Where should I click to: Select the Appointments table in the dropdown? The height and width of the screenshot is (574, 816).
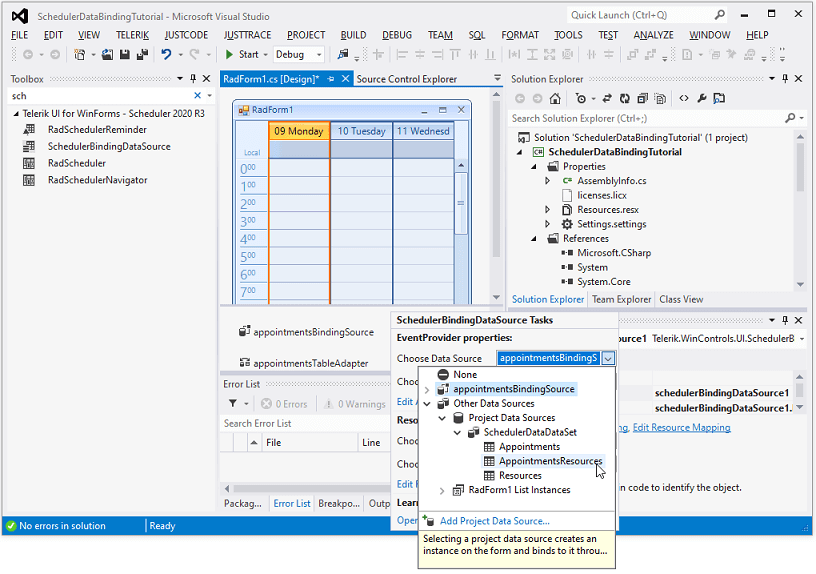pos(529,447)
